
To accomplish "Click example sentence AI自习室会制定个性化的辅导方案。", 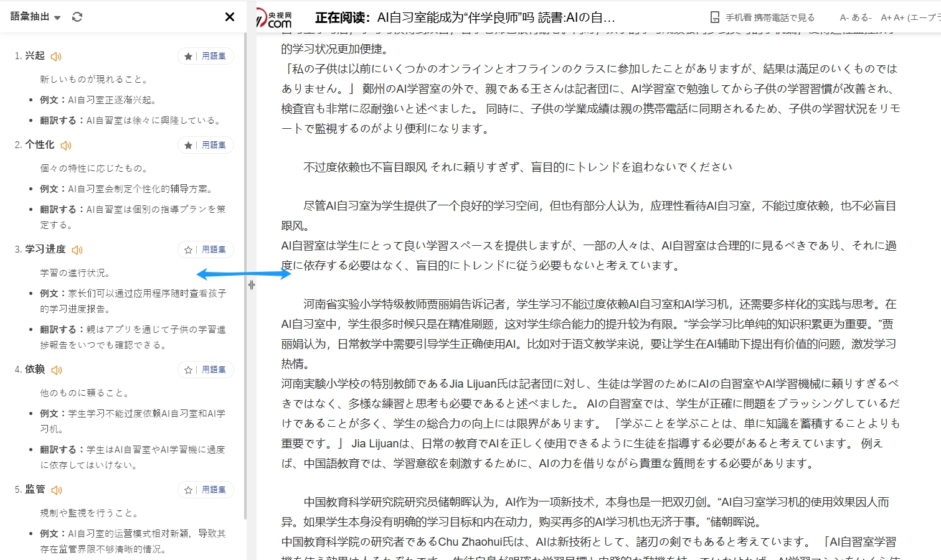I will point(141,189).
